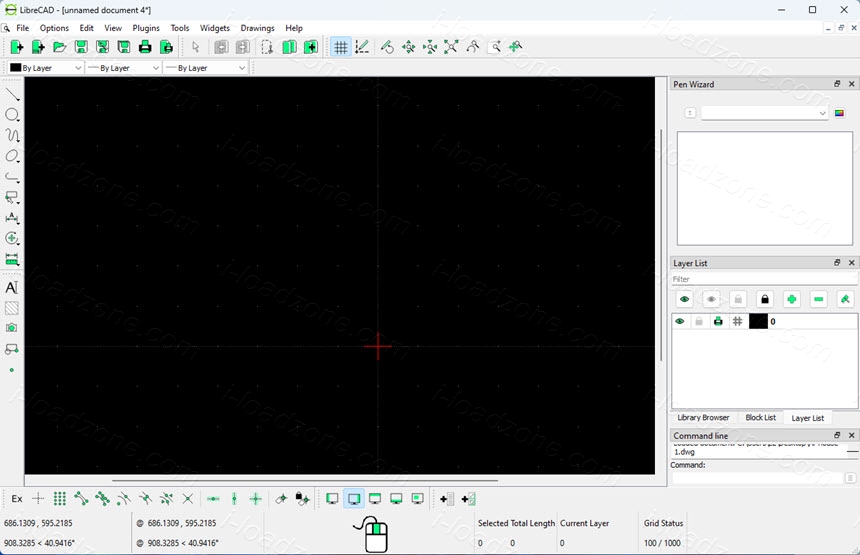Click layer 0 black color swatch
The image size is (860, 555).
(x=758, y=321)
